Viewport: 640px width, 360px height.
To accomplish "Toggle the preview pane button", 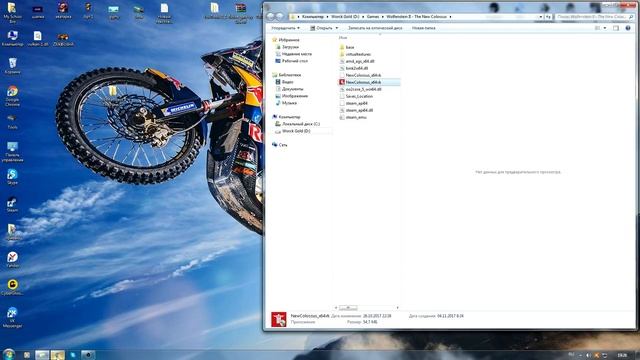I will click(616, 28).
